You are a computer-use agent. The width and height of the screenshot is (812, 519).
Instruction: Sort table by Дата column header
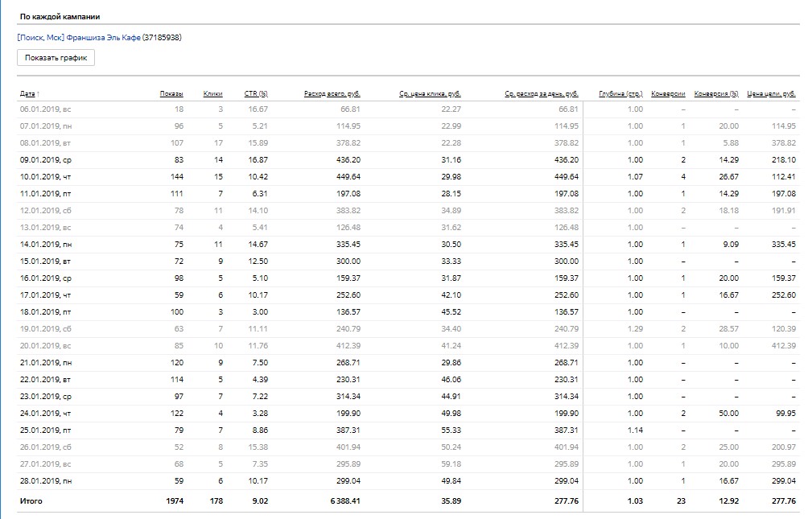point(27,94)
